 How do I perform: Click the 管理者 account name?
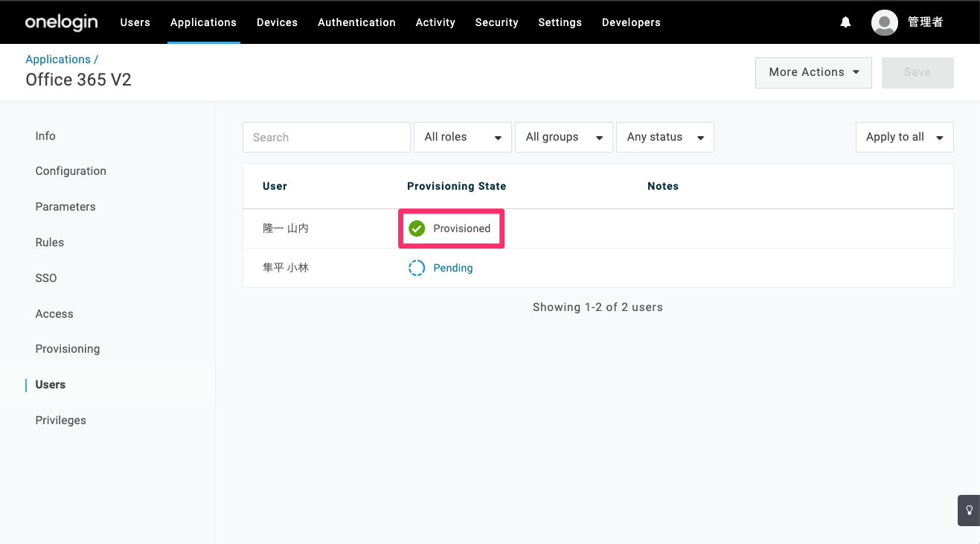(x=926, y=22)
